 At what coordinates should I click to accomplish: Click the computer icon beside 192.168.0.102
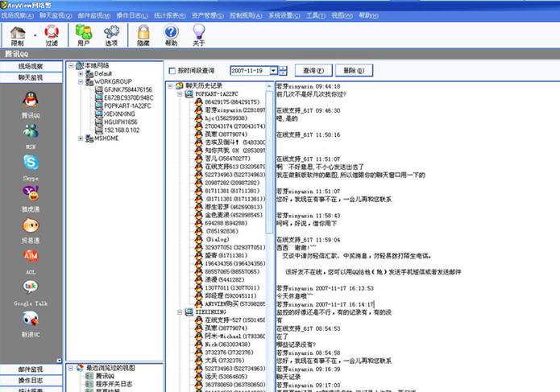coord(99,130)
